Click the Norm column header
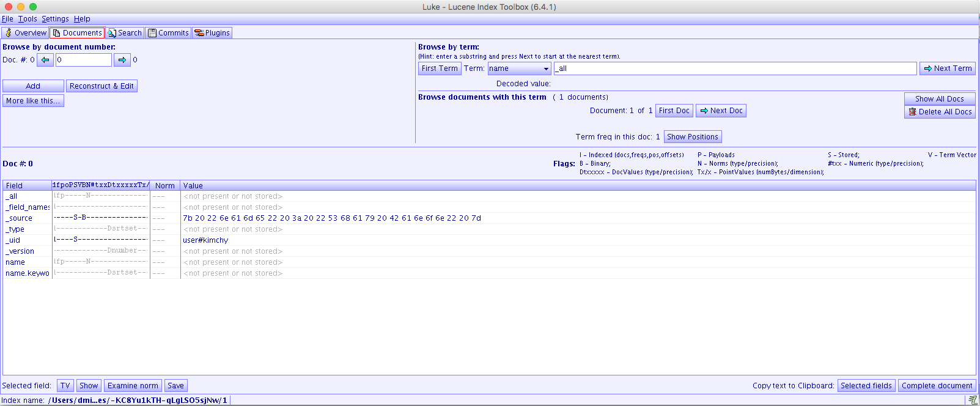 click(x=165, y=185)
